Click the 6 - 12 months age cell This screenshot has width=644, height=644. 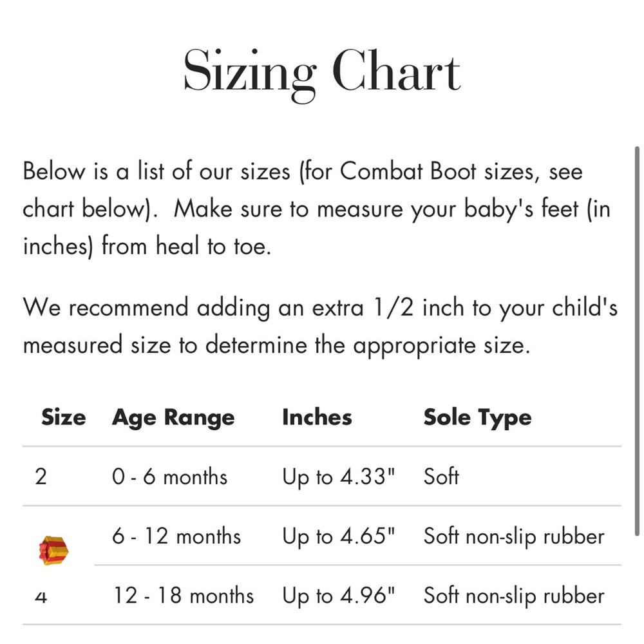point(176,536)
